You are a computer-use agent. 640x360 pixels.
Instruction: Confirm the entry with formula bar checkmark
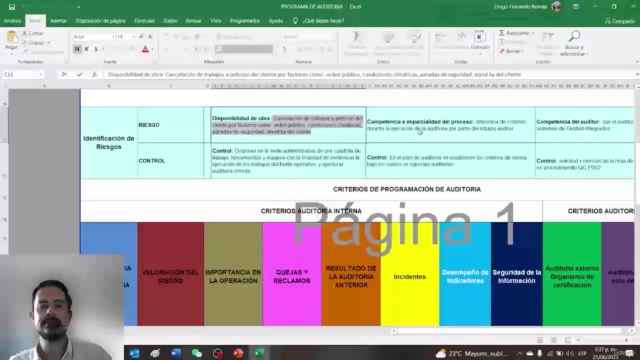(80, 75)
